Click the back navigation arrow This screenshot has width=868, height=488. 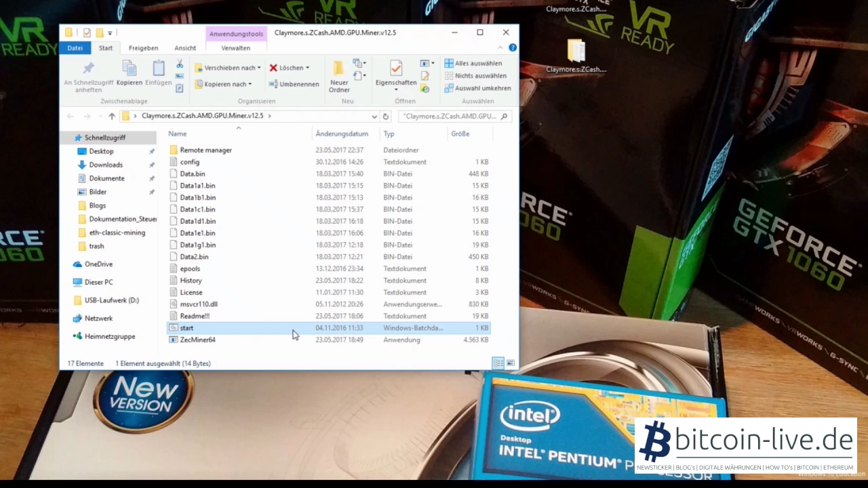pos(71,116)
